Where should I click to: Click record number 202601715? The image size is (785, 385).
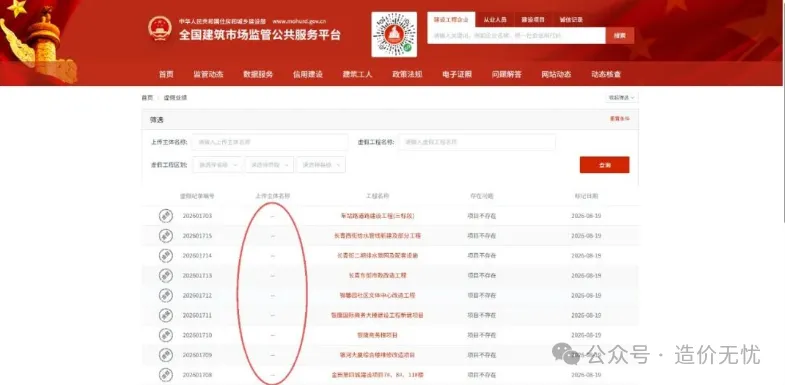(197, 236)
